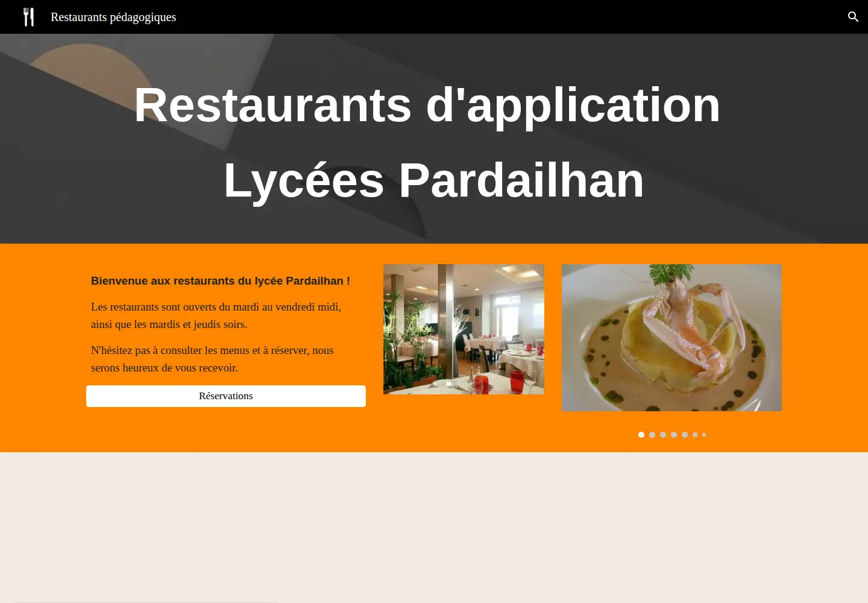Select the fifth carousel dot

685,435
